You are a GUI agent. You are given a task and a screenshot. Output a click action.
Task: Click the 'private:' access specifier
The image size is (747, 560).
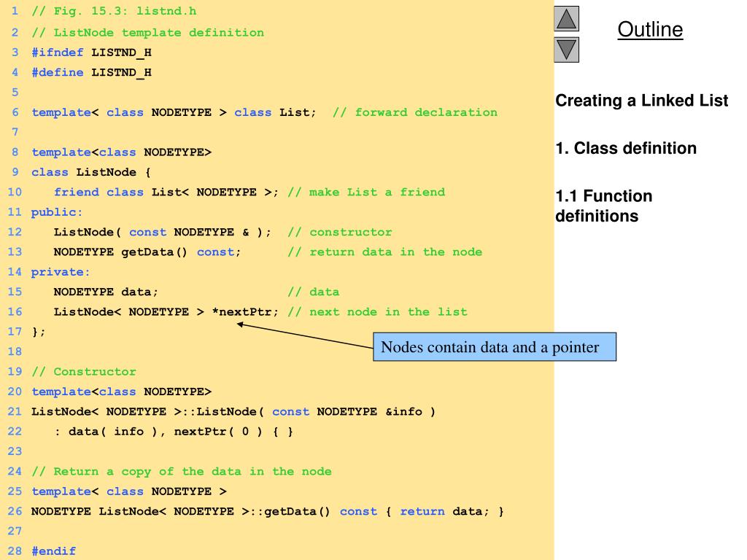coord(61,273)
